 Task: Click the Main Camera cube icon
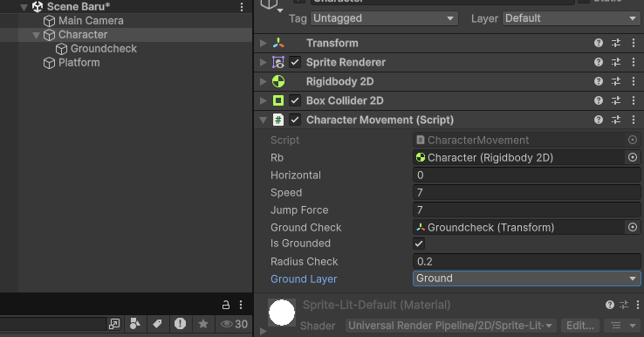pos(49,21)
